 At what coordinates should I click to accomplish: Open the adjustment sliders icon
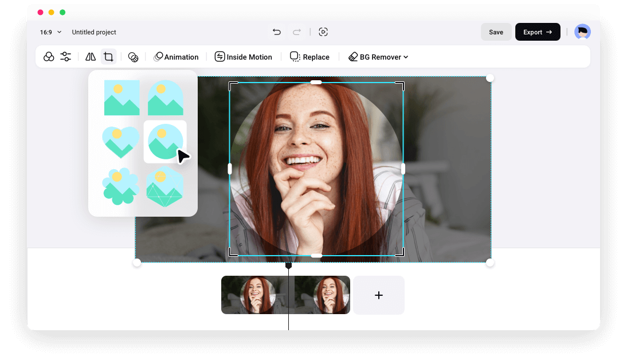click(66, 57)
